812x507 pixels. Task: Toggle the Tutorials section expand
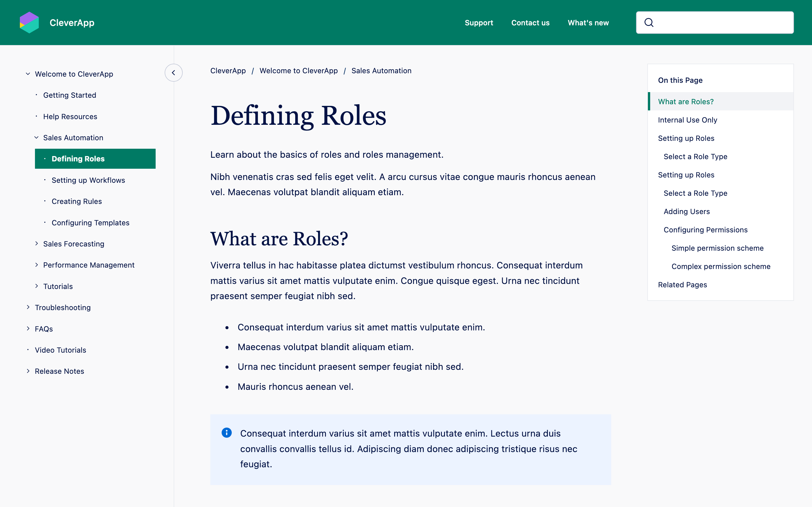click(x=36, y=286)
